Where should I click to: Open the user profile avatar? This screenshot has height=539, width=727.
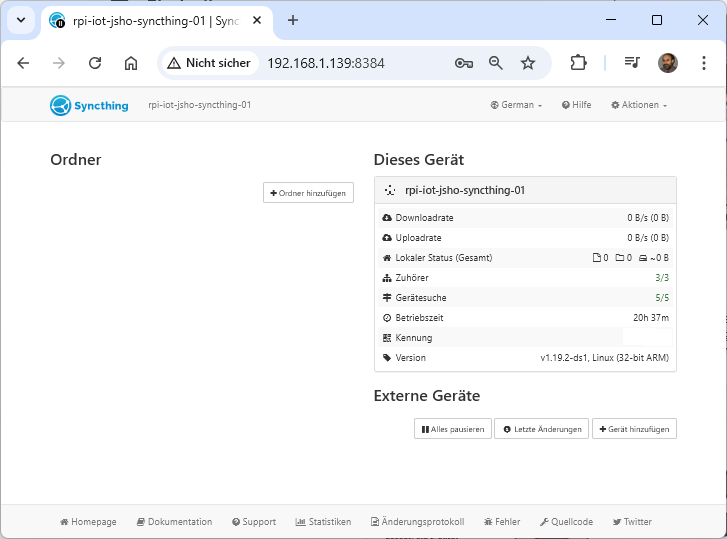[x=668, y=63]
